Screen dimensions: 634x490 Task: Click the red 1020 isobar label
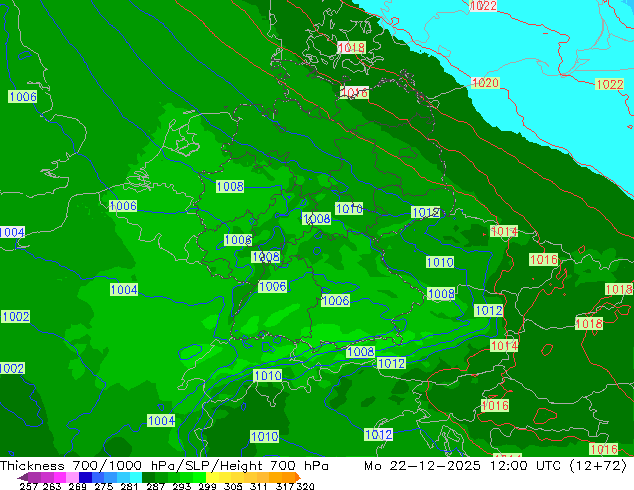click(485, 83)
